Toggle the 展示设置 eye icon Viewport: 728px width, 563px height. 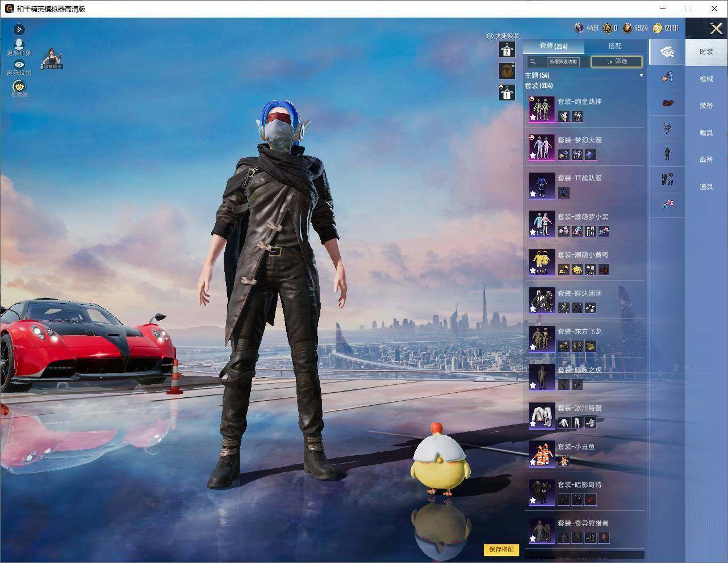click(19, 65)
